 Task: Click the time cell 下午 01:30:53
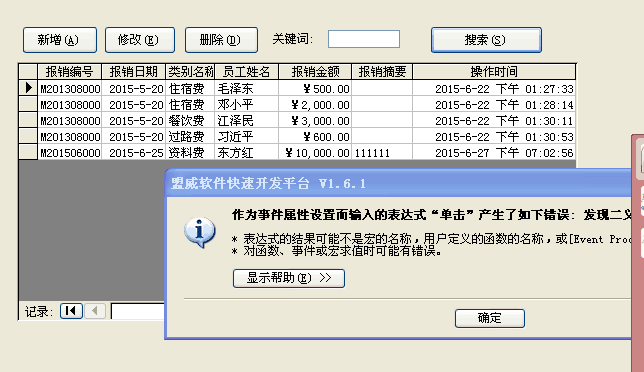tap(494, 136)
